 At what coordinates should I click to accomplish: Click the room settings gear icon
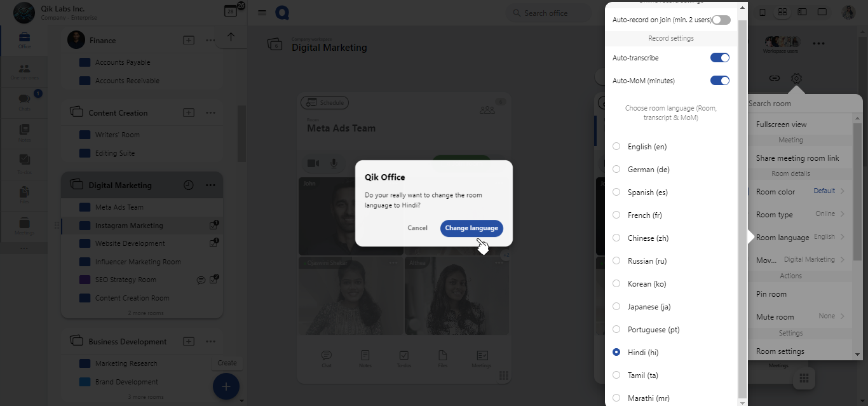(x=796, y=78)
